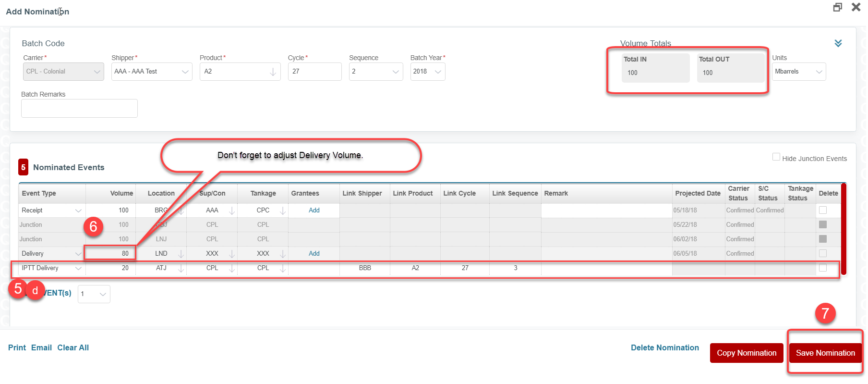This screenshot has height=384, width=868.
Task: Click the IPTT Delivery location ATJ arrow icon
Action: pyautogui.click(x=181, y=268)
